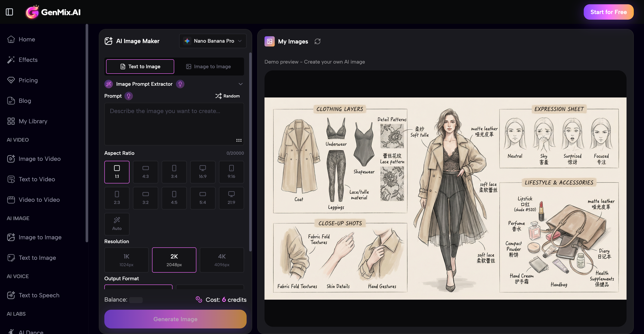
Task: Select the Auto aspect ratio option
Action: pos(117,224)
